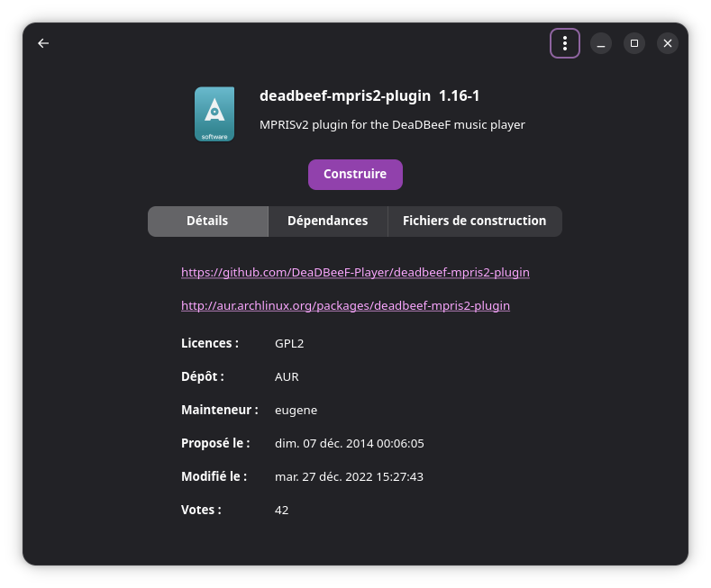Viewport: 711px width, 588px height.
Task: Click the AUR repository value
Action: (287, 376)
